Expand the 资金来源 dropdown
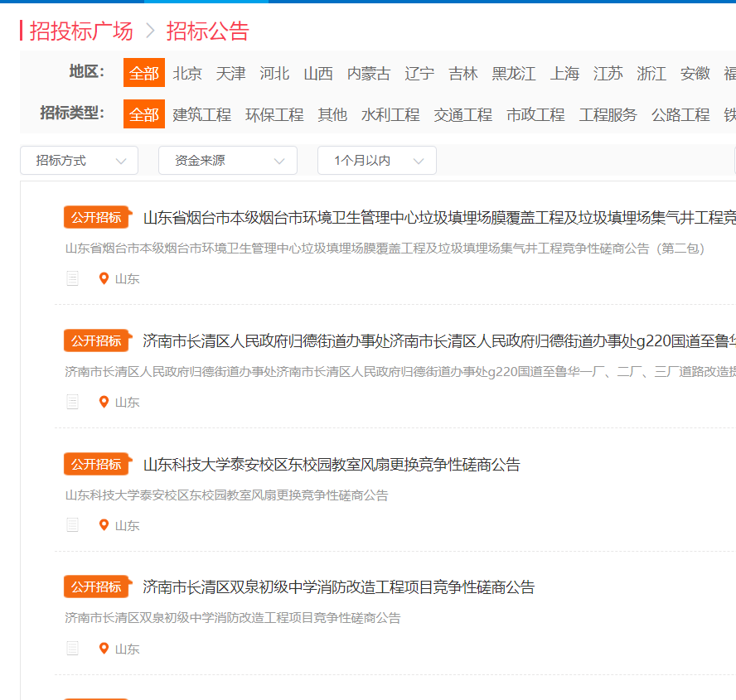Screen dimensions: 736x700 tap(227, 160)
